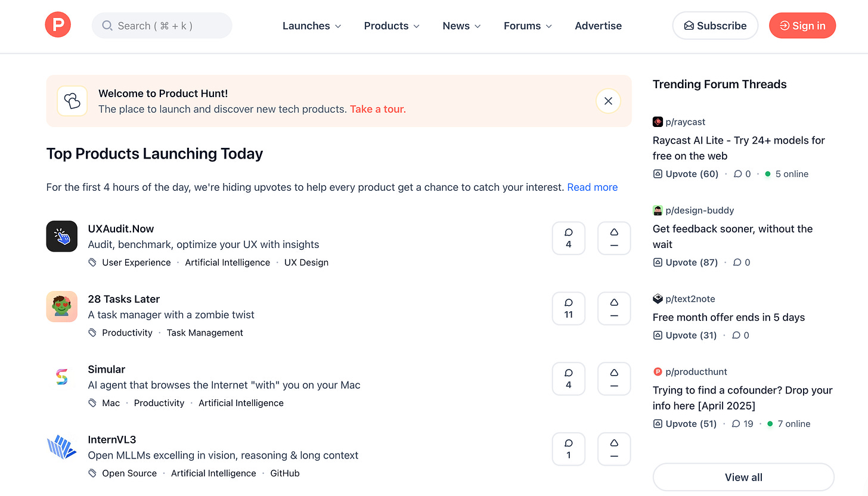Image resolution: width=868 pixels, height=496 pixels.
Task: Click the comment count on Raycast thread
Action: click(x=742, y=174)
